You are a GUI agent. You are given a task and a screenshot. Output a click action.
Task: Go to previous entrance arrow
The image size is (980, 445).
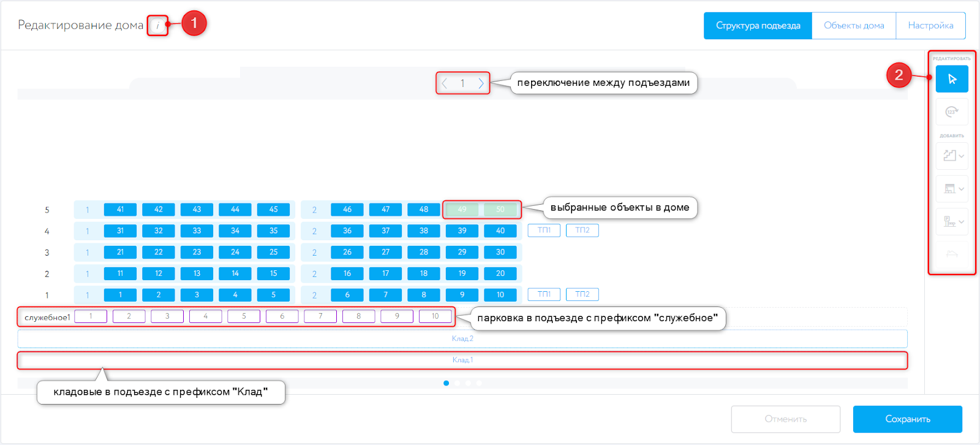(445, 83)
